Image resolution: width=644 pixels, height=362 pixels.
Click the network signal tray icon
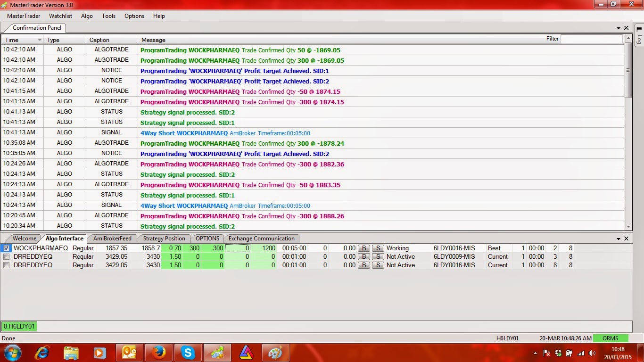click(581, 353)
